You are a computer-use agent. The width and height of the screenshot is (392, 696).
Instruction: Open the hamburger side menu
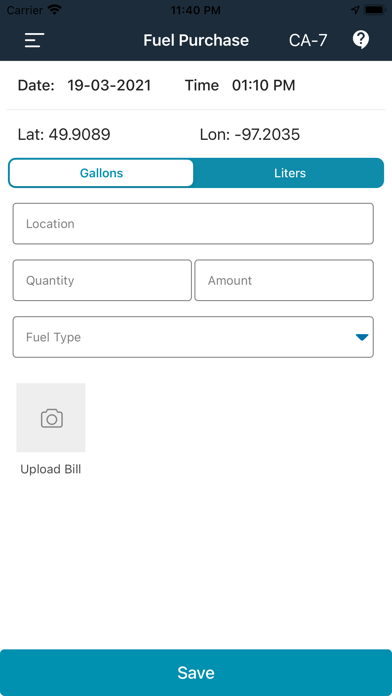pos(34,40)
